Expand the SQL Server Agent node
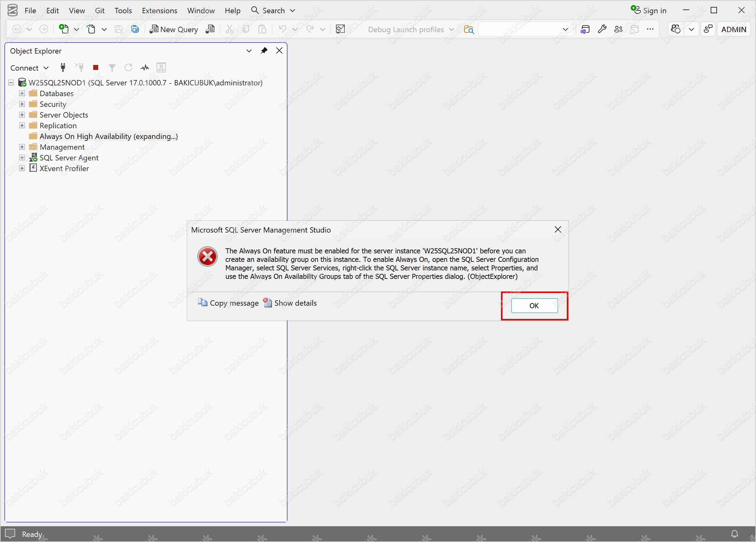The image size is (756, 542). [x=22, y=158]
